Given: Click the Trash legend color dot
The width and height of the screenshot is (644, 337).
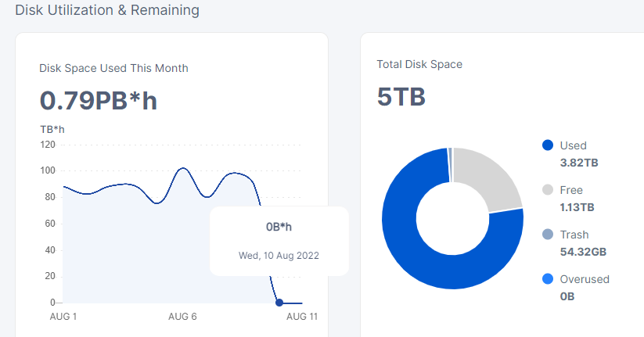Looking at the screenshot, I should [548, 235].
